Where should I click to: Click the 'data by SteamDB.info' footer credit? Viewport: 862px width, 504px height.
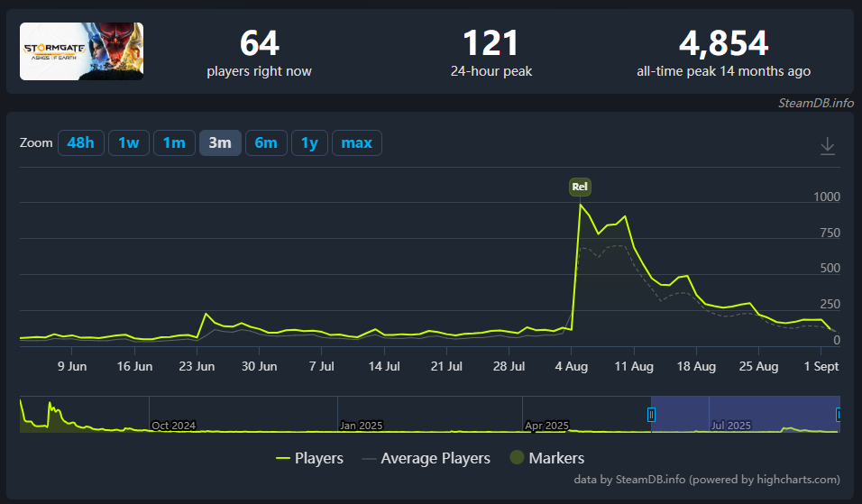(x=707, y=480)
